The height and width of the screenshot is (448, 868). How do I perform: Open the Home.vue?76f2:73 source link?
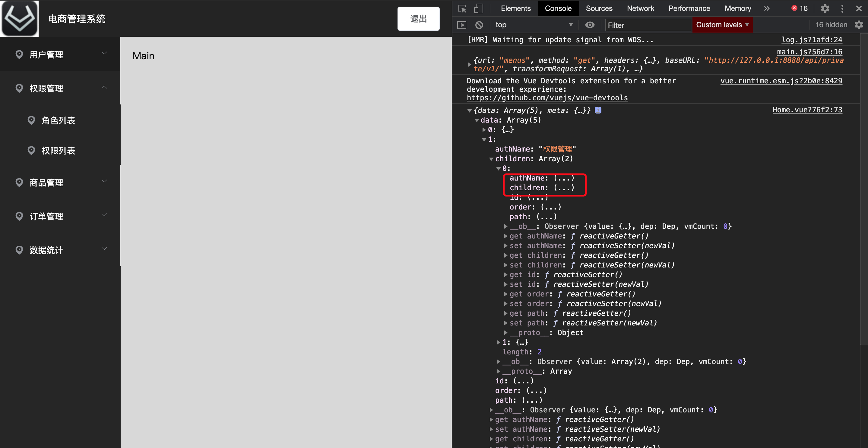(807, 110)
